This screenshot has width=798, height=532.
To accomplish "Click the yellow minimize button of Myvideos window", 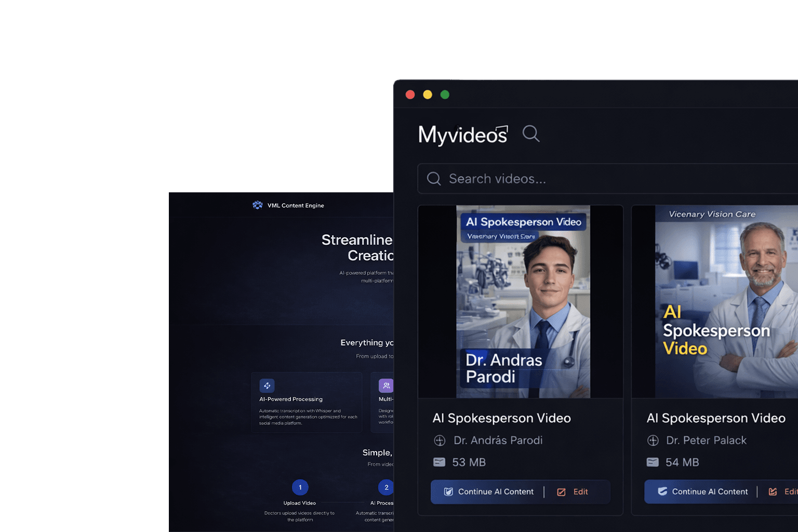I will pyautogui.click(x=428, y=95).
